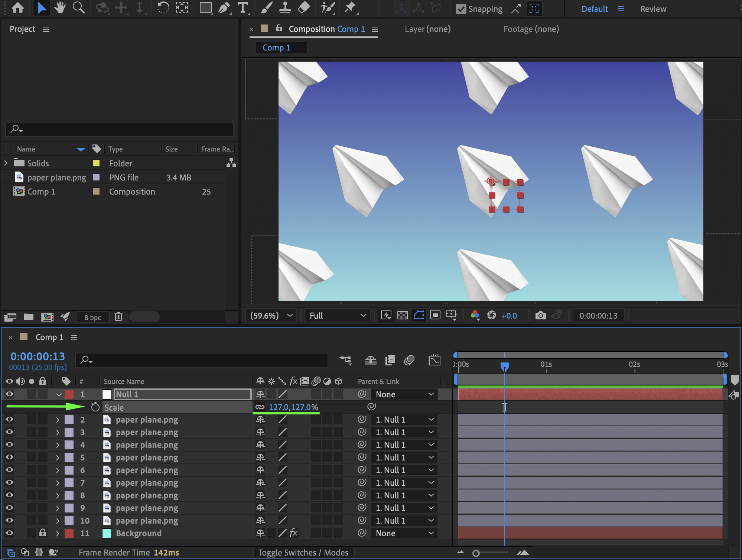Expand the Solids folder
Screen dimensions: 742x560
tap(6, 163)
